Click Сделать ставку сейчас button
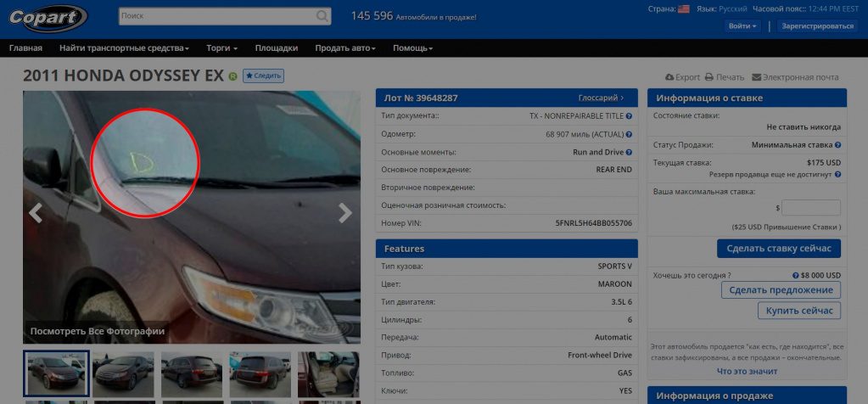868x404 pixels. tap(779, 249)
